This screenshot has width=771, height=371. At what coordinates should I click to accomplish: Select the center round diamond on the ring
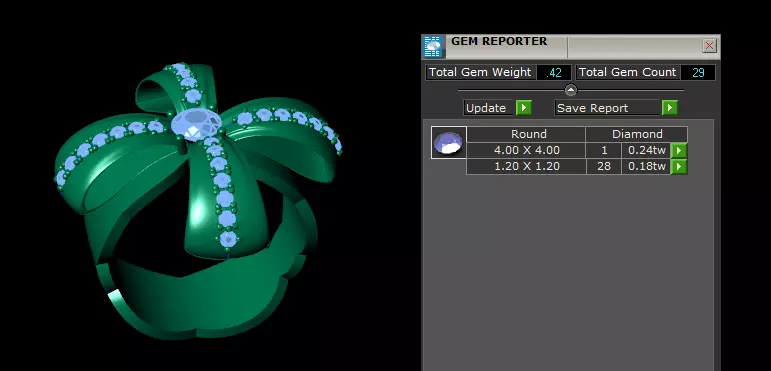[x=196, y=123]
